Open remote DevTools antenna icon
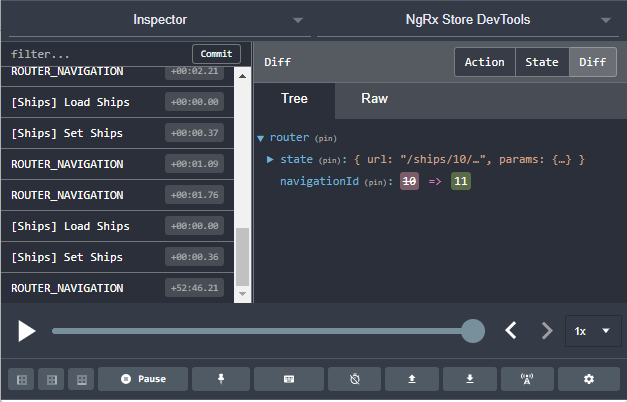 pos(527,379)
